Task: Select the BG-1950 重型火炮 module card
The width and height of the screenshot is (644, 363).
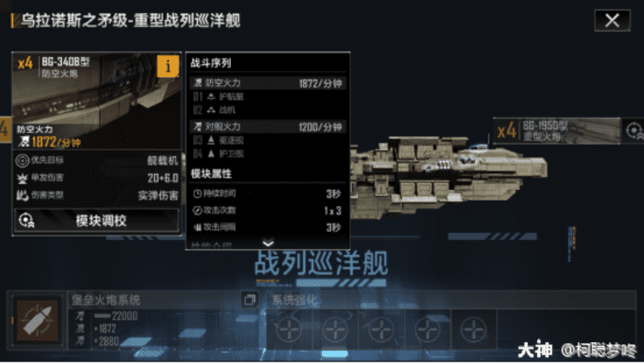Action: (x=557, y=131)
